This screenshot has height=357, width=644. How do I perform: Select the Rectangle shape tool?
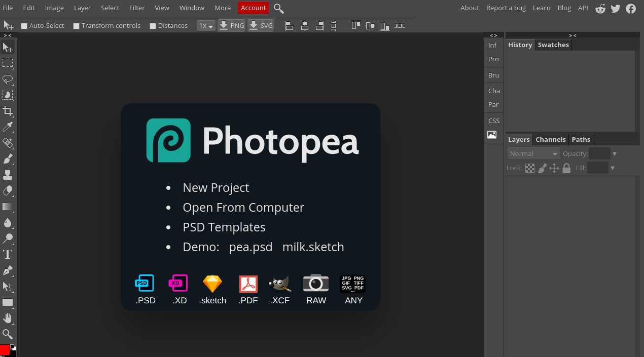coord(8,303)
